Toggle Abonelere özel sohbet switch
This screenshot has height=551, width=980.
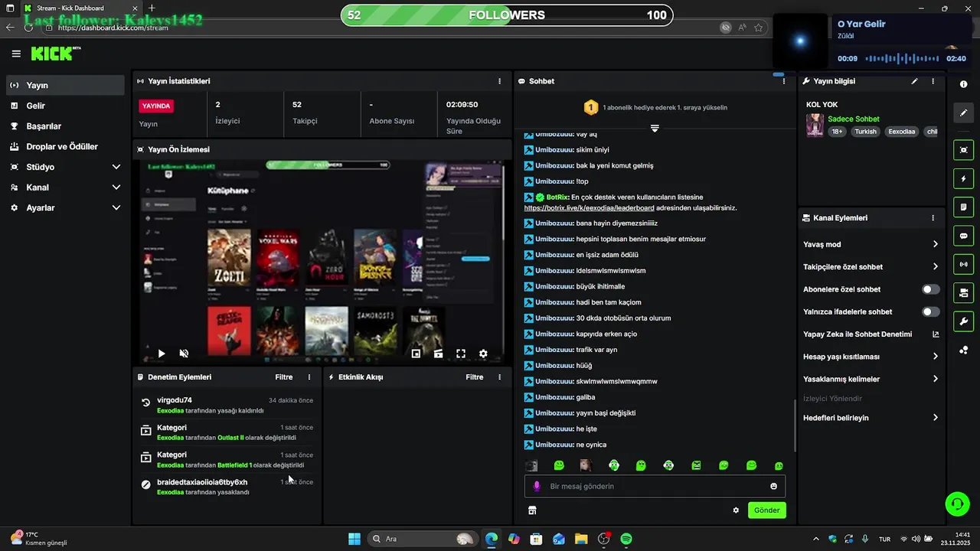coord(930,289)
